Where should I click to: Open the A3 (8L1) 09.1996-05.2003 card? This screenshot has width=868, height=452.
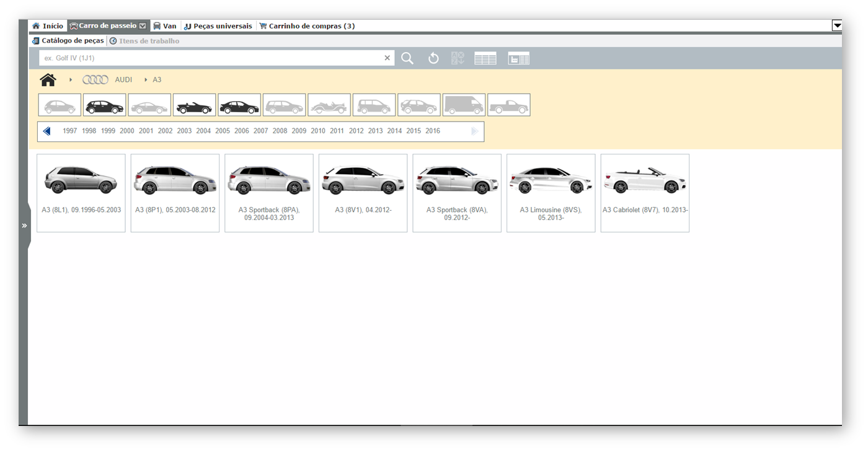(x=81, y=193)
